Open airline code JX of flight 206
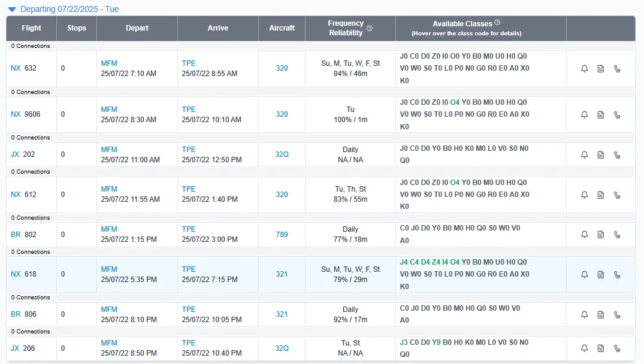 (15, 348)
